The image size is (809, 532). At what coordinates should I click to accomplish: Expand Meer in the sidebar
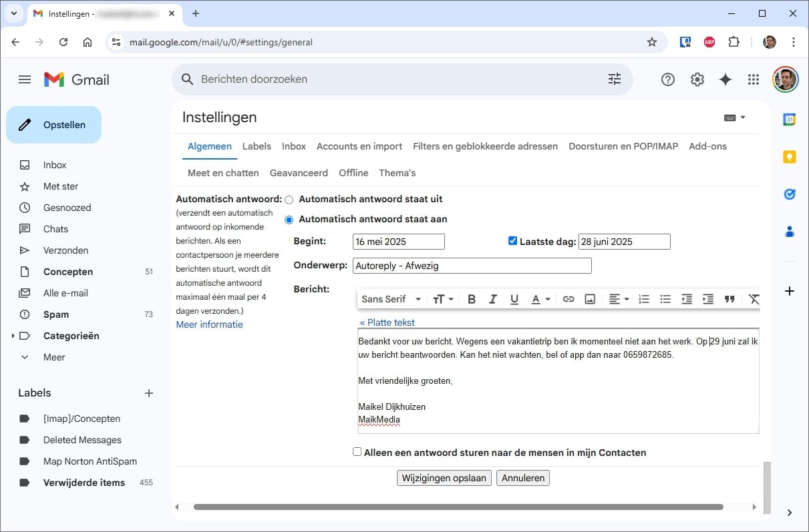pyautogui.click(x=54, y=357)
